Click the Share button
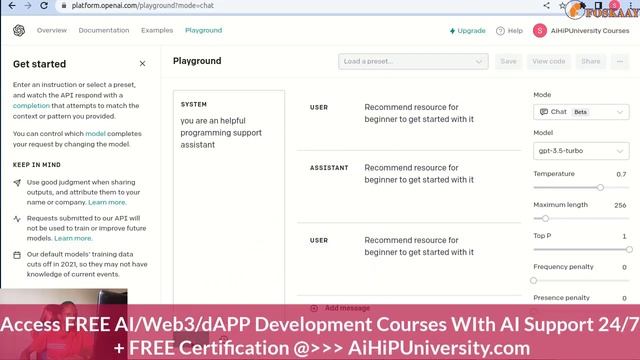The width and height of the screenshot is (640, 360). tap(591, 61)
